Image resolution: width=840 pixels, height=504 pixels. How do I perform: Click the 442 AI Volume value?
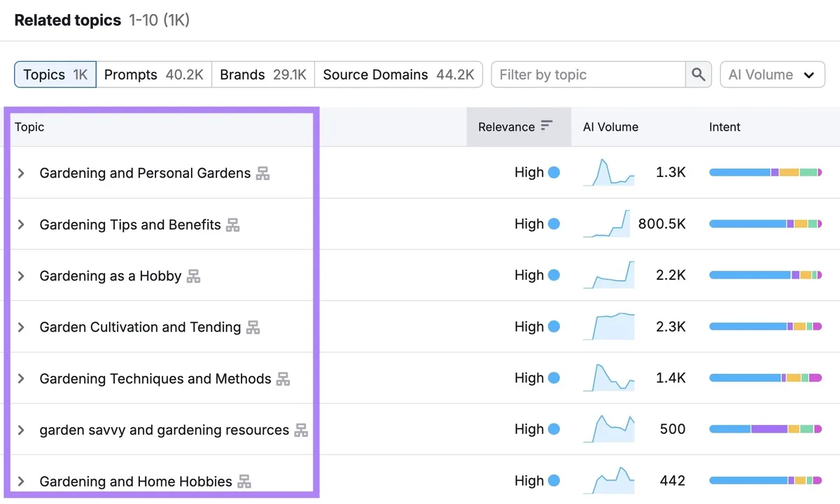(x=673, y=481)
